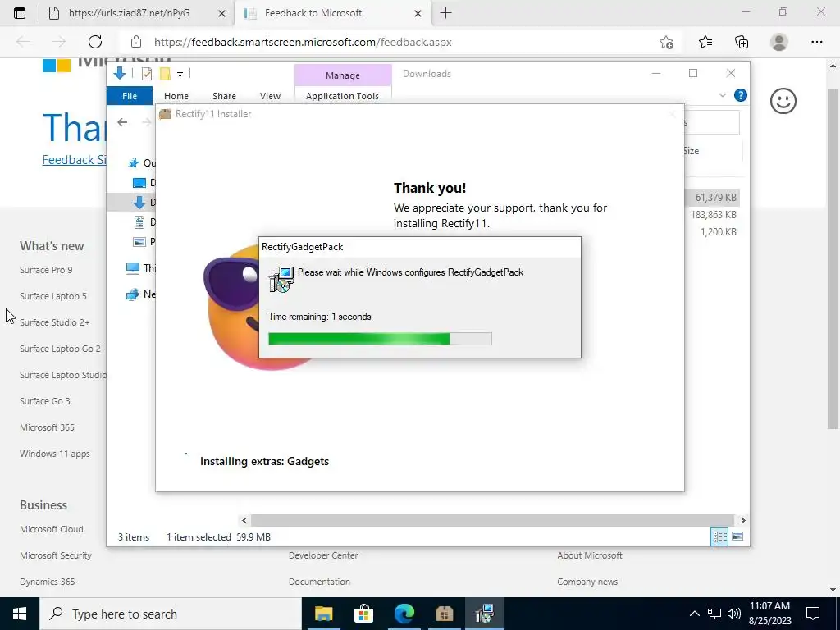840x630 pixels.
Task: Click Explorer Size column header
Action: tap(691, 151)
